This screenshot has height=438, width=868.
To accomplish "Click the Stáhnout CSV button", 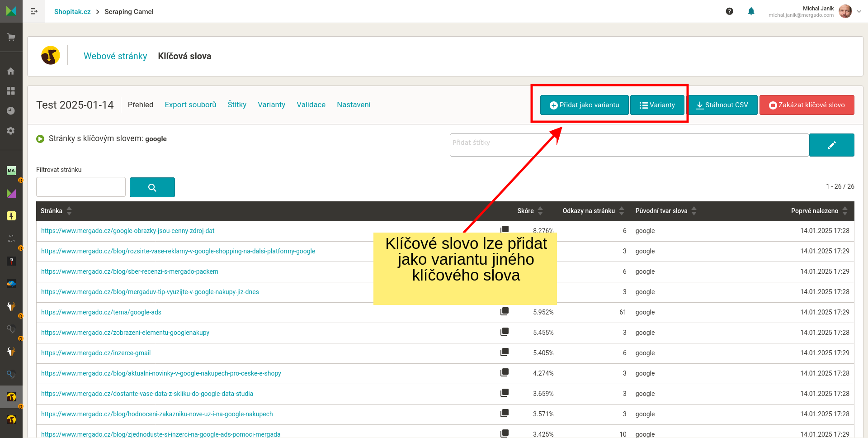I will point(722,105).
